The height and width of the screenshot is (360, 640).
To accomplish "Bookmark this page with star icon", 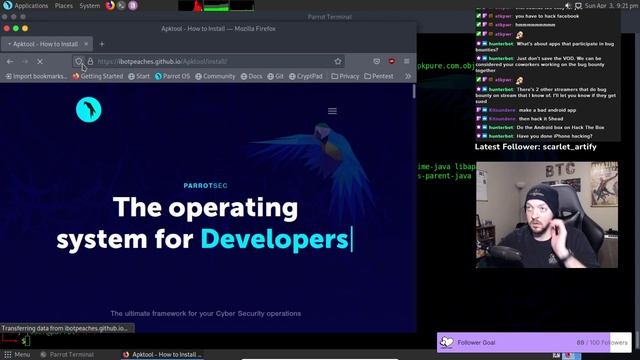I will 338,61.
